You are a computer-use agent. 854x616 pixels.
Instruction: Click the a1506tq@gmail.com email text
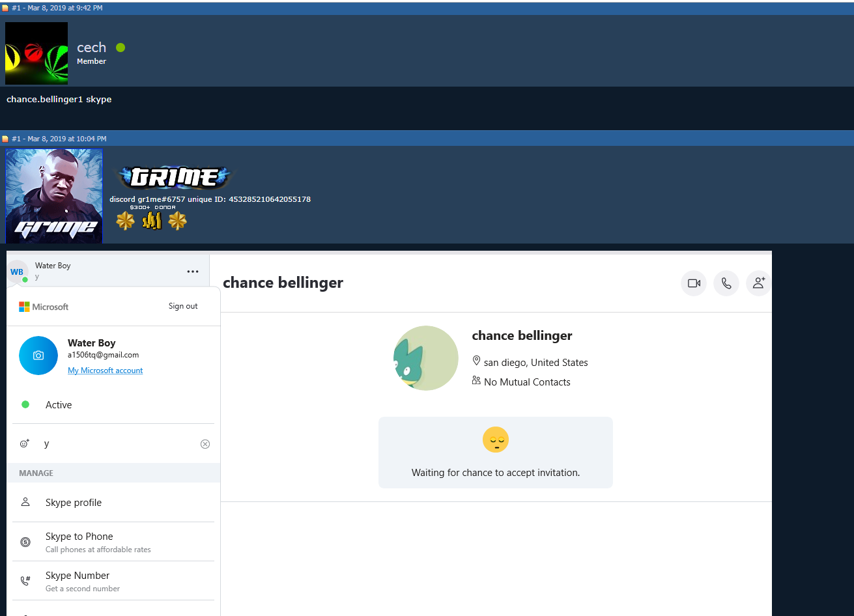coord(104,355)
